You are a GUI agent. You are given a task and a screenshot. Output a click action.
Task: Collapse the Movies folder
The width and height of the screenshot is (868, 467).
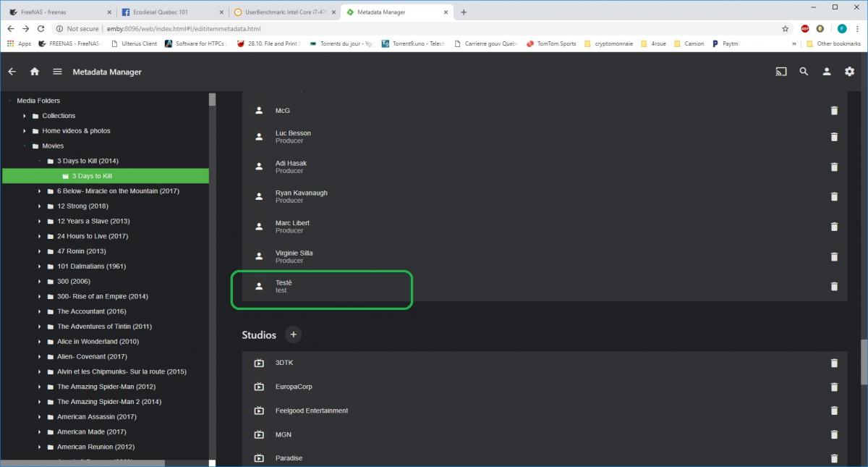point(25,146)
